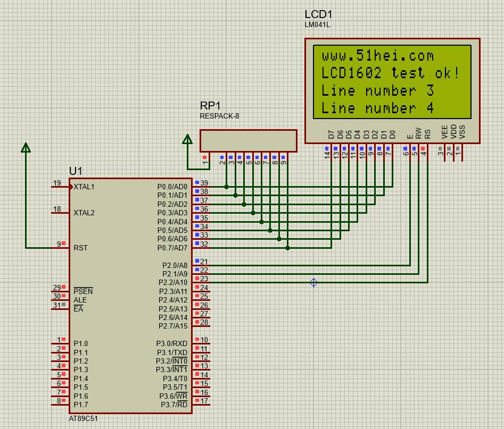The width and height of the screenshot is (504, 429).
Task: Click the VDD pin label on LCD1
Action: pos(453,132)
